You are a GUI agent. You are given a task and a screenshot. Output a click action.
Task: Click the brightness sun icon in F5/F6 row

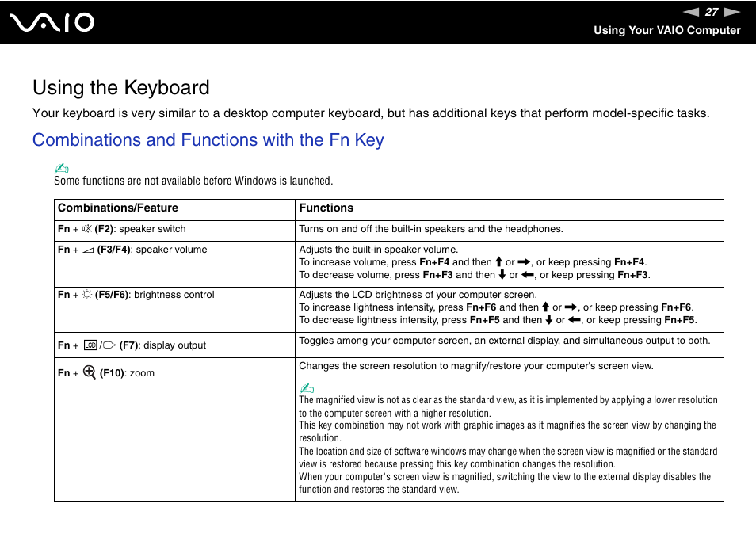[87, 295]
